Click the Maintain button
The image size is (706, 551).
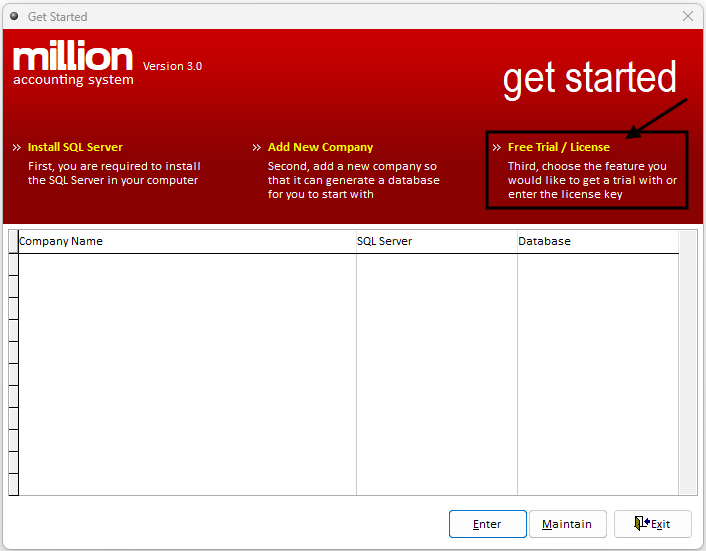click(x=567, y=524)
